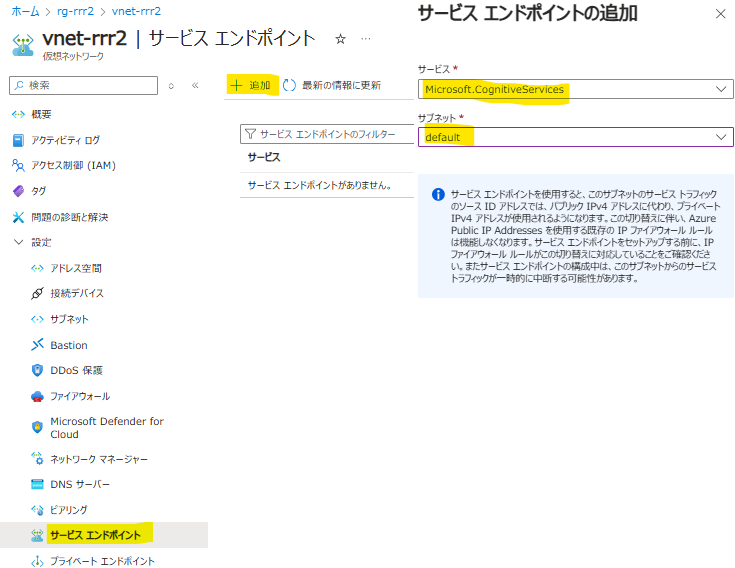This screenshot has height=568, width=735.
Task: Click the refresh circular arrow icon
Action: coord(290,85)
